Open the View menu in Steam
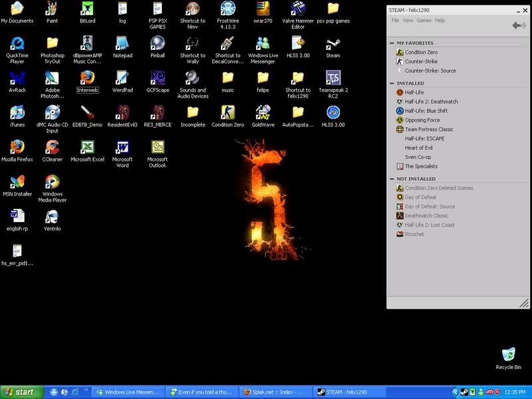Viewport: 532px width, 399px height. [x=409, y=21]
